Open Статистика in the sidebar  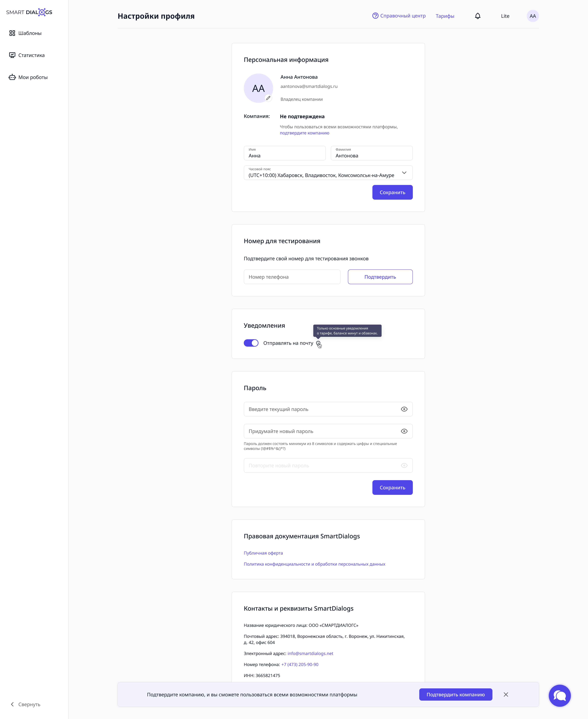[x=27, y=55]
